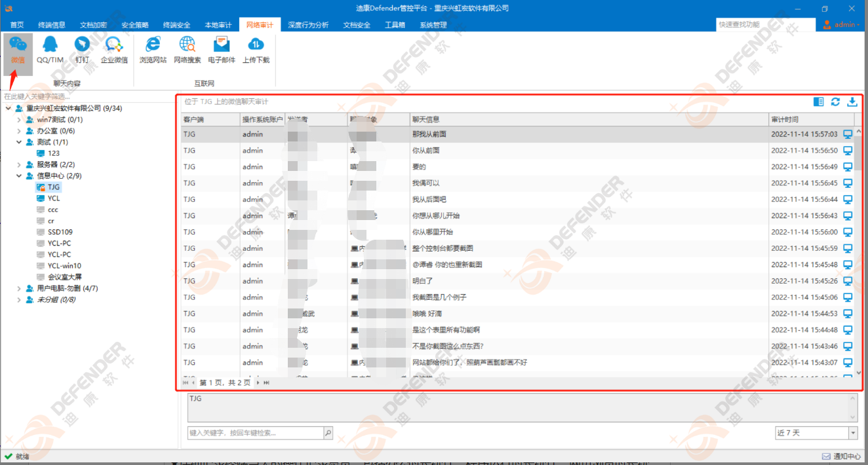
Task: Select chat row 不是你截图这么点东西?
Action: [x=518, y=346]
